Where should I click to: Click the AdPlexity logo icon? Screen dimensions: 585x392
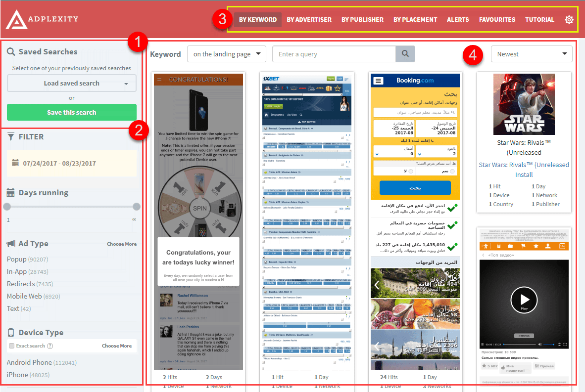17,19
